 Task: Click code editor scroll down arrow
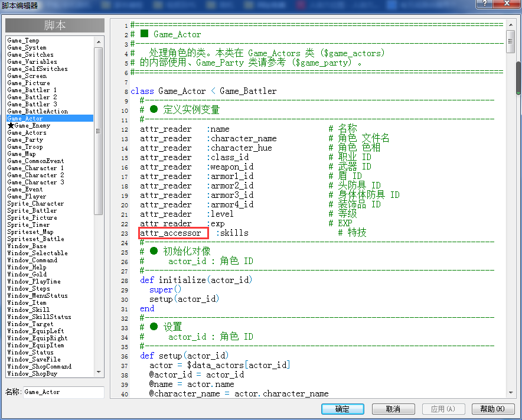(511, 393)
